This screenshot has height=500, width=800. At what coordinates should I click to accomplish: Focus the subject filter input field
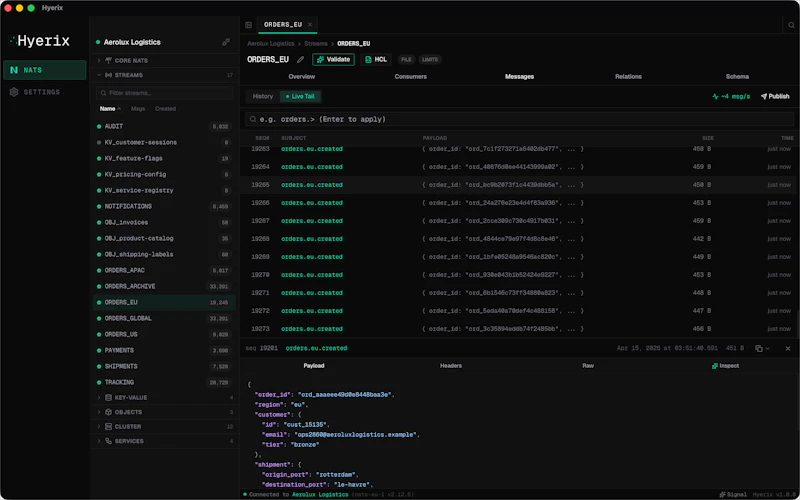(x=519, y=119)
